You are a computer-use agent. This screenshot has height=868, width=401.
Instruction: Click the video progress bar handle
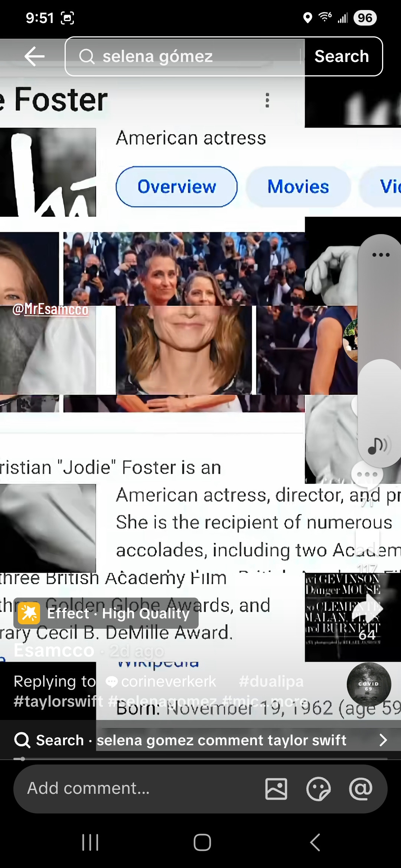pos(22,759)
